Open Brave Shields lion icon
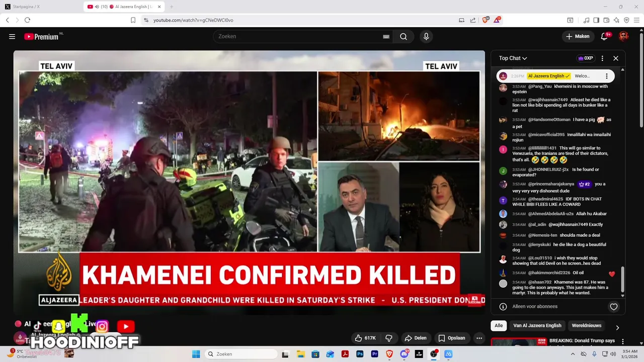The height and width of the screenshot is (362, 644). tap(486, 20)
